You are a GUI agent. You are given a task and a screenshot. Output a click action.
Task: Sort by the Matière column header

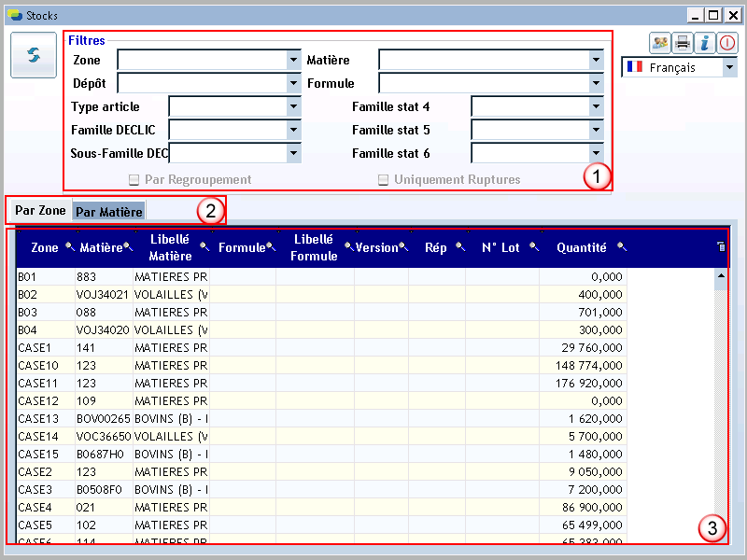[101, 247]
